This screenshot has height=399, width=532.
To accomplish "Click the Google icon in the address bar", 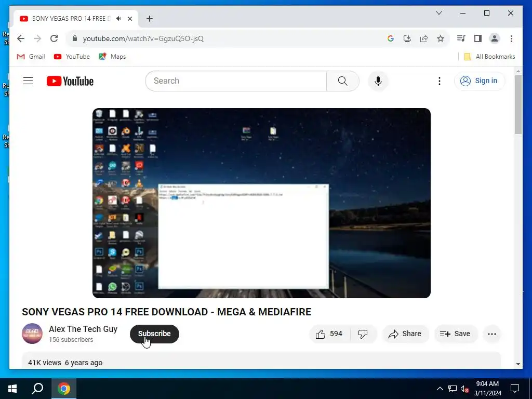I will (391, 38).
